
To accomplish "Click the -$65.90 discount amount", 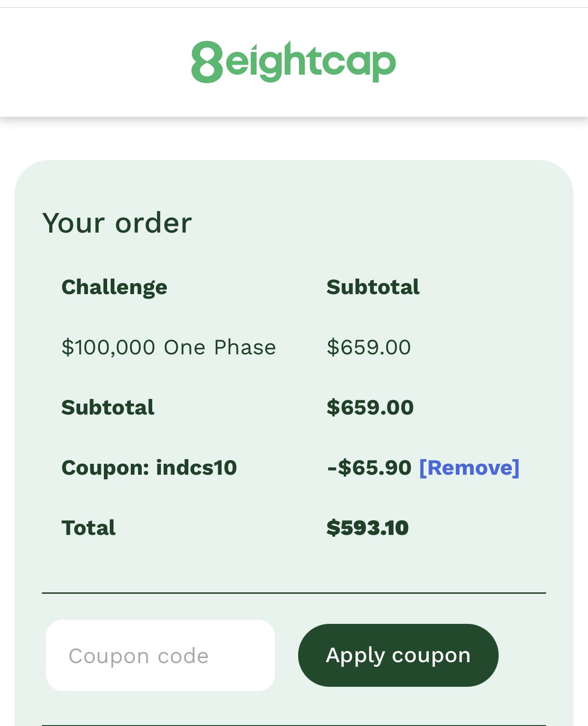I will coord(369,468).
